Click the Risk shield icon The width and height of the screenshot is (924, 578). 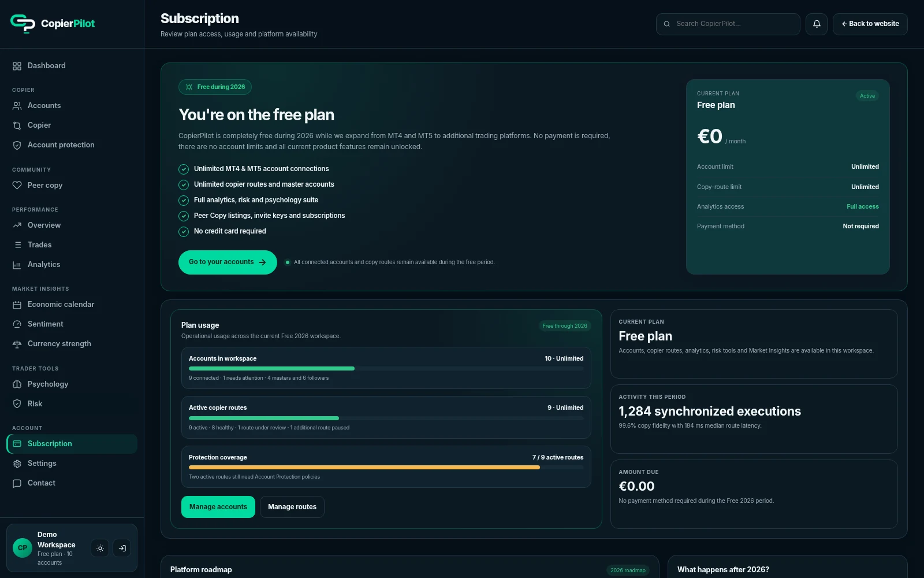pos(17,404)
